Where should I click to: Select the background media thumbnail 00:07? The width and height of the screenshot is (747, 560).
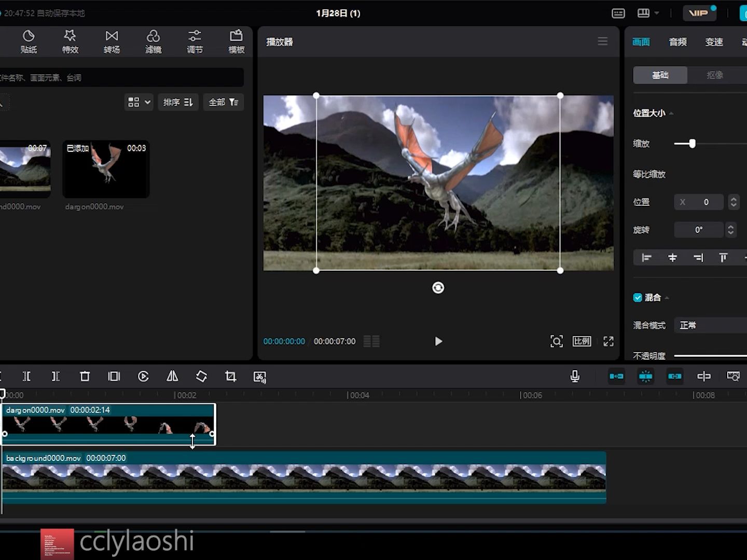point(25,169)
